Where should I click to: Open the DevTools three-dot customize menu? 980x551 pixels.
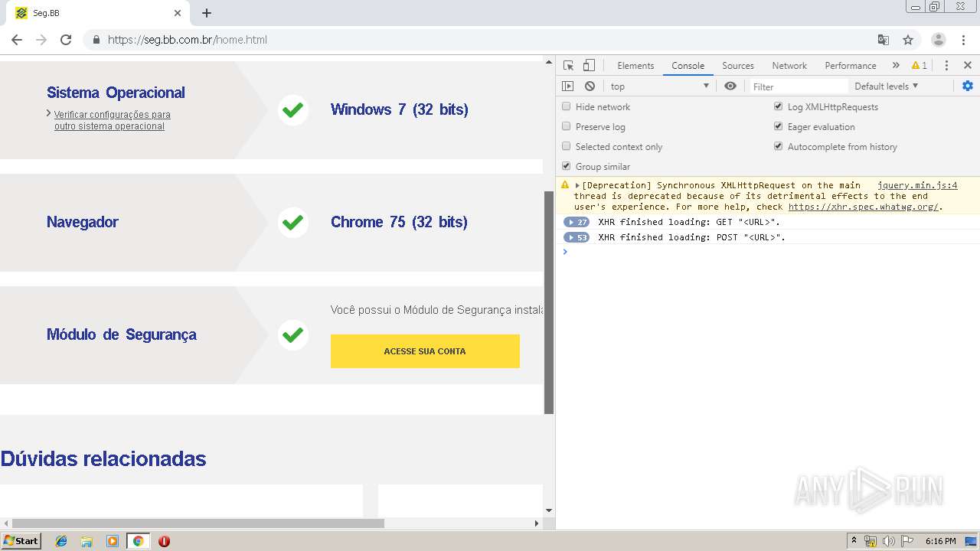[x=946, y=66]
